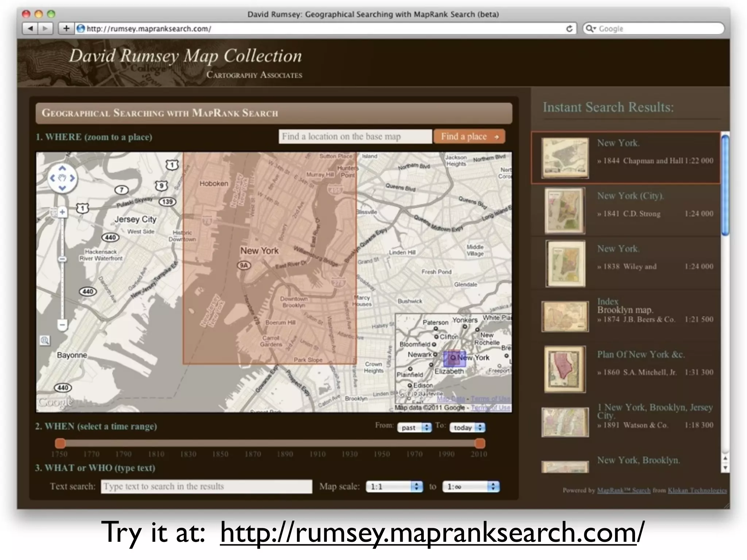747x560 pixels.
Task: Click the 1860 Mitchell Plan of New York thumbnail
Action: pyautogui.click(x=565, y=369)
